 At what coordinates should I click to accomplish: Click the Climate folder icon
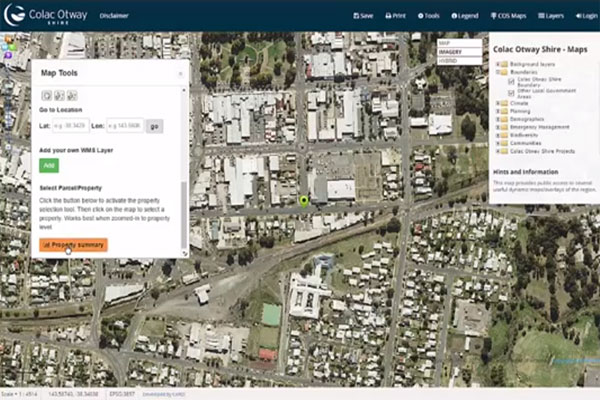pos(504,103)
